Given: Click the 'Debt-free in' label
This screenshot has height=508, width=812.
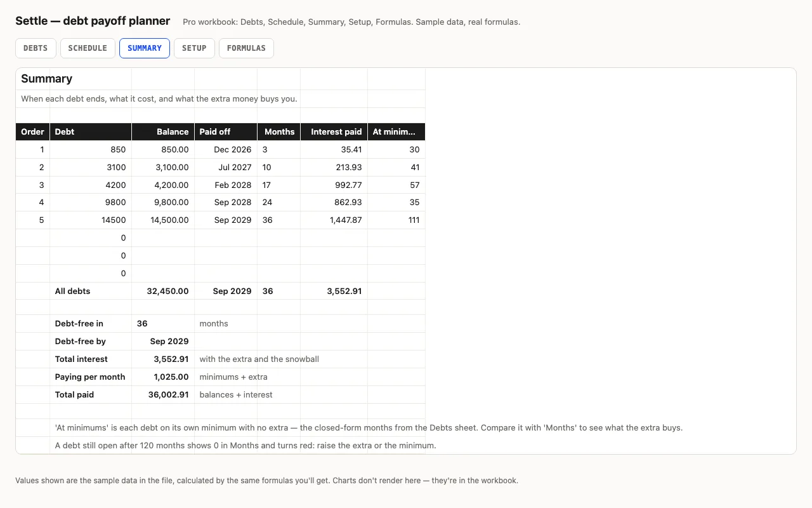Looking at the screenshot, I should [91, 323].
